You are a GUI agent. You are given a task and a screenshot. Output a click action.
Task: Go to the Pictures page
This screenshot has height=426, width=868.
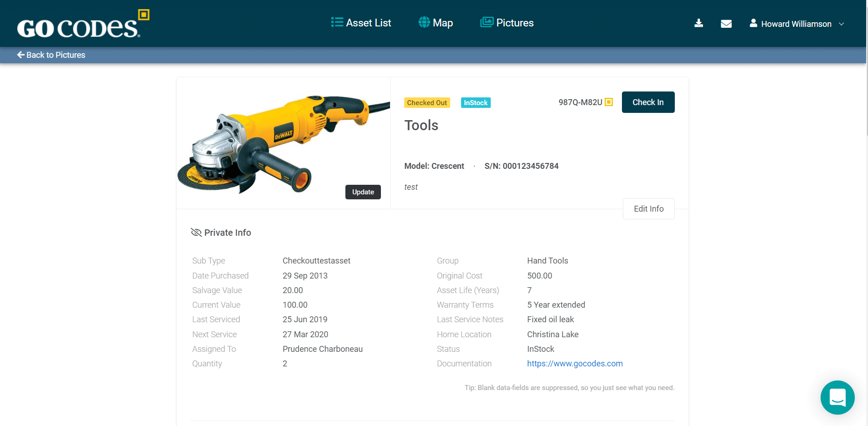tap(507, 23)
